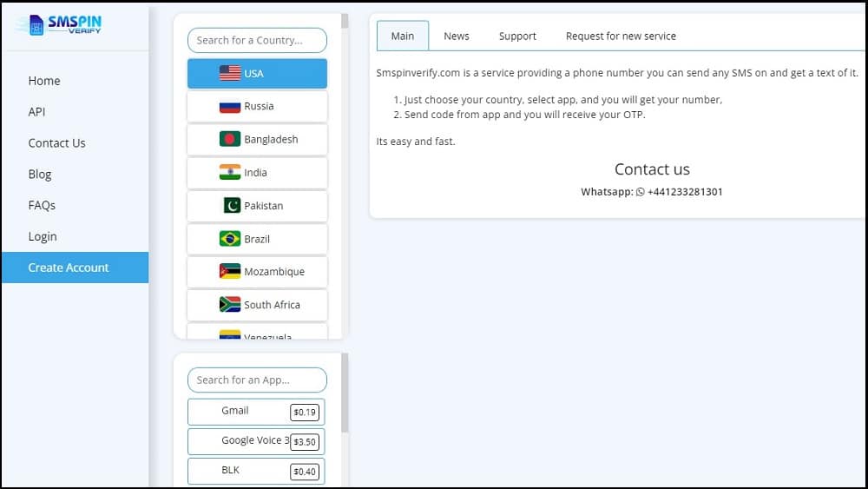
Task: Click Create Account in sidebar
Action: coord(76,268)
